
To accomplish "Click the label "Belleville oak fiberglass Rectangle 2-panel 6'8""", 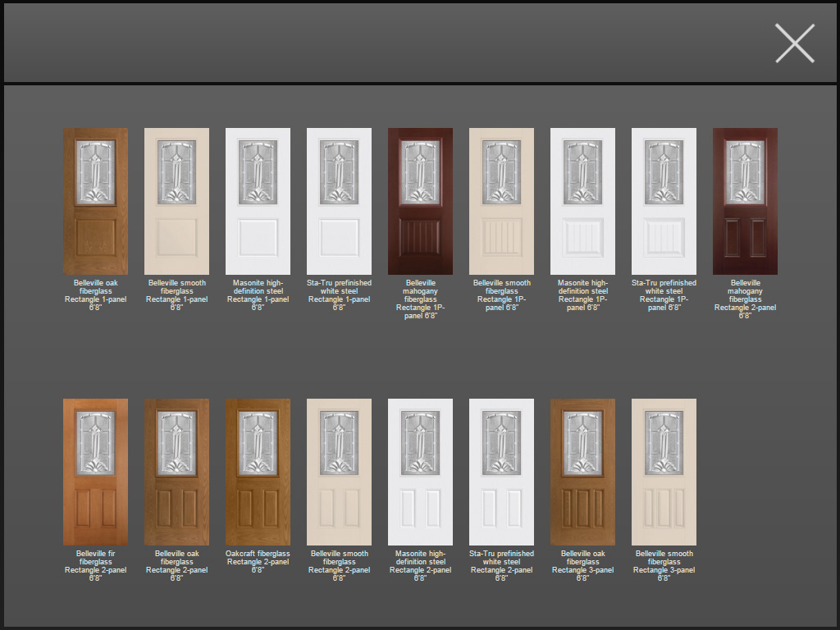I will 177,566.
